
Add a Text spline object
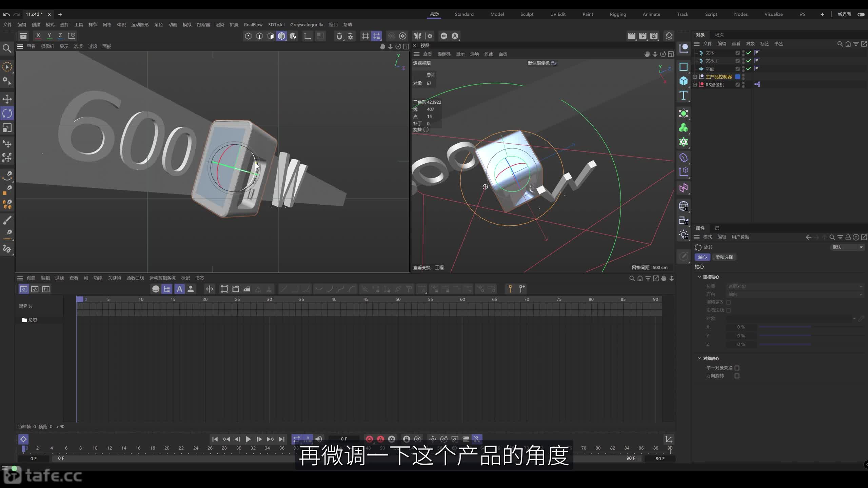click(684, 95)
